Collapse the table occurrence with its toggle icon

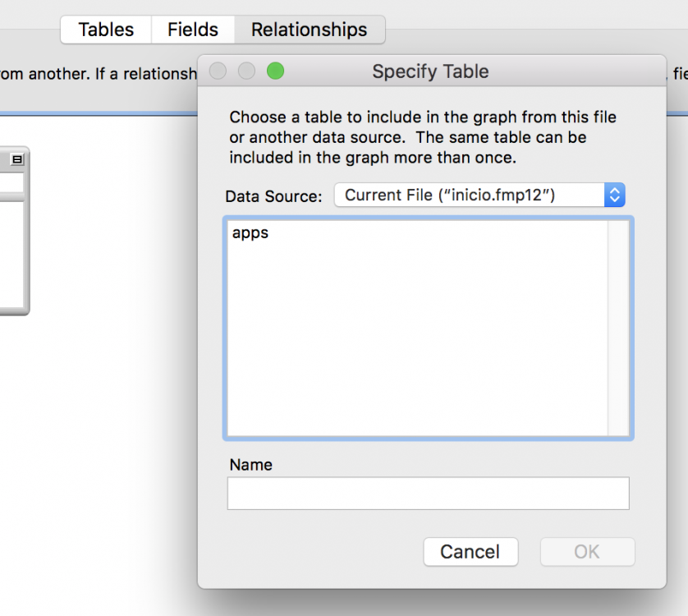(x=17, y=159)
